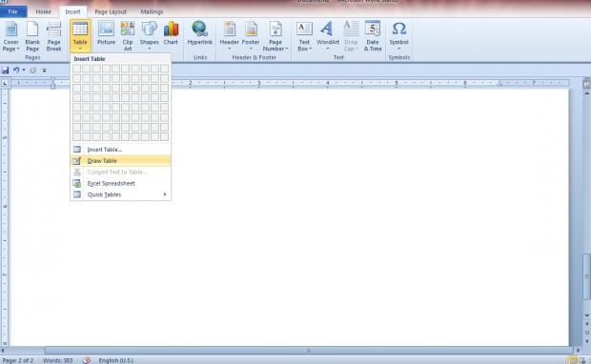591x364 pixels.
Task: Select the Insert tab
Action: point(72,11)
